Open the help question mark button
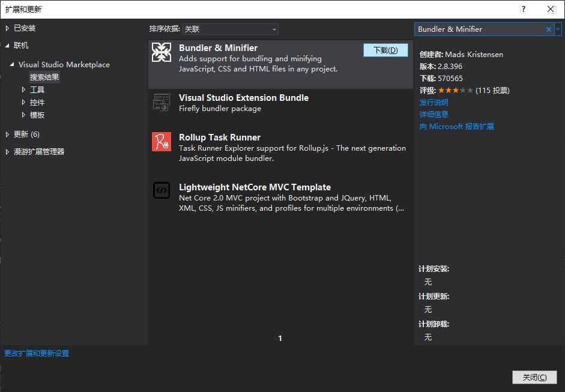Screen dimensions: 565x392 point(524,9)
